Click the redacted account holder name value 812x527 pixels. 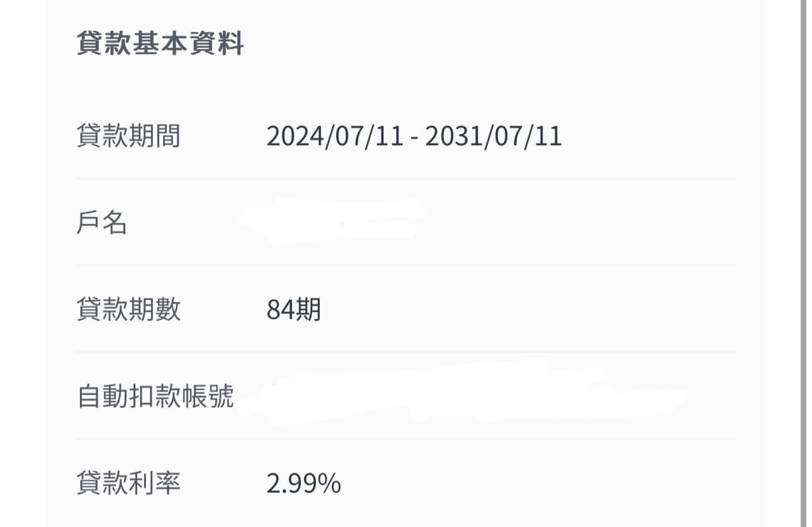(x=332, y=222)
